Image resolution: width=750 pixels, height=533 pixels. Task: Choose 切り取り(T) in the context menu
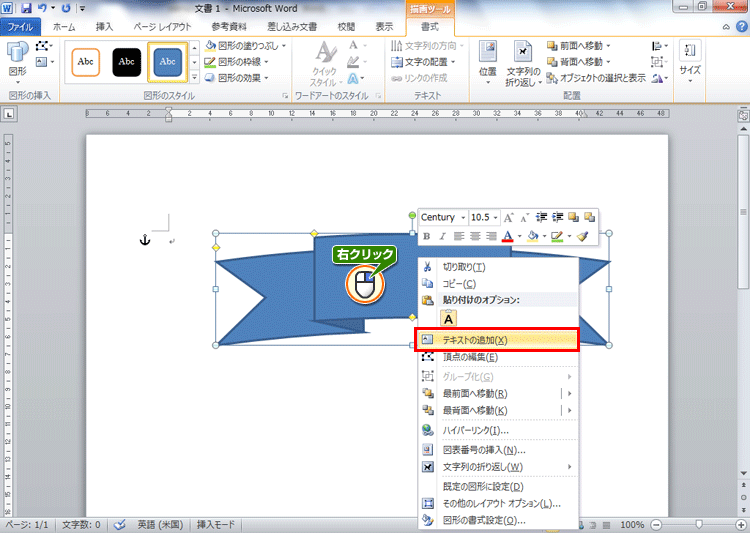[497, 267]
